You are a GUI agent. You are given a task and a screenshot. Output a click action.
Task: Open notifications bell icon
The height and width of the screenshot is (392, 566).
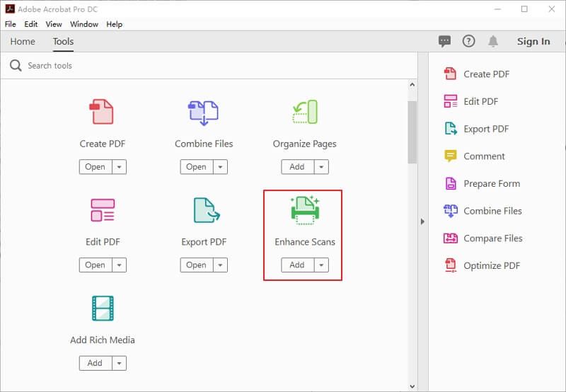pos(493,41)
